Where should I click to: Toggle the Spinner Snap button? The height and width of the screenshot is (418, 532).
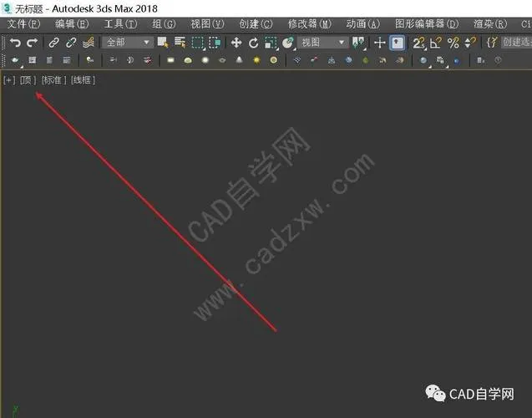[x=470, y=43]
